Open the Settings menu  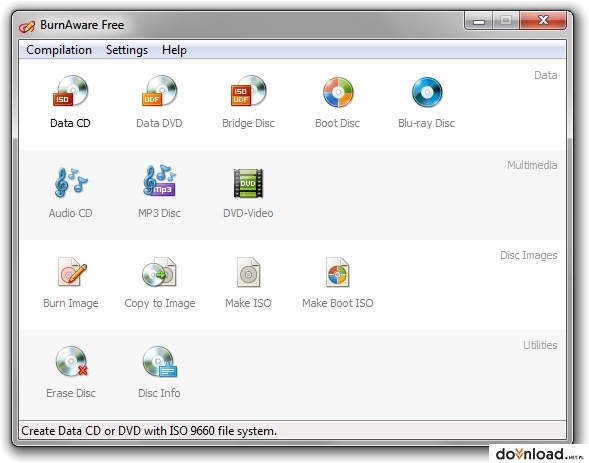[127, 50]
